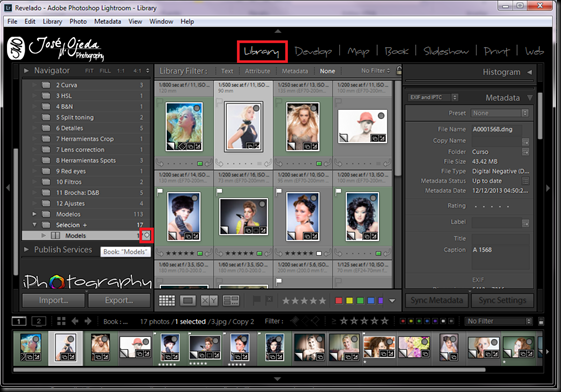Go back with filmstrip left arrow

tap(75, 321)
